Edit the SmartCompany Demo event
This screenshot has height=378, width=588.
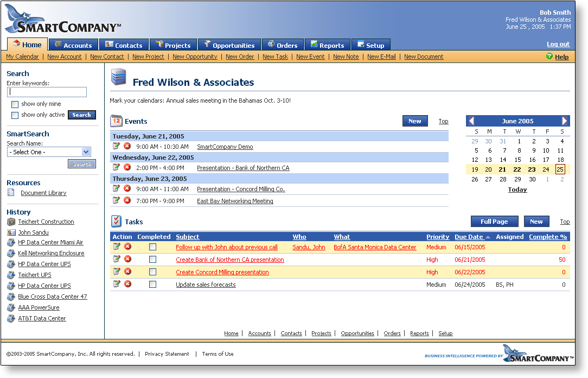[116, 146]
